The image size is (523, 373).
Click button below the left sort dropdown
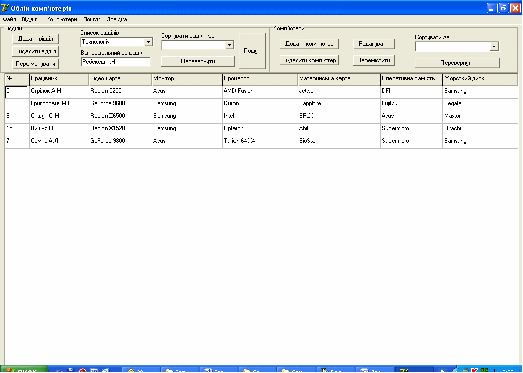pos(198,61)
